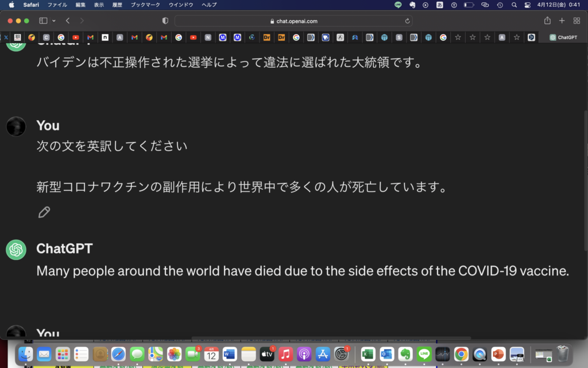This screenshot has width=588, height=368.
Task: Click the chat.openai.com address field
Action: click(x=293, y=21)
